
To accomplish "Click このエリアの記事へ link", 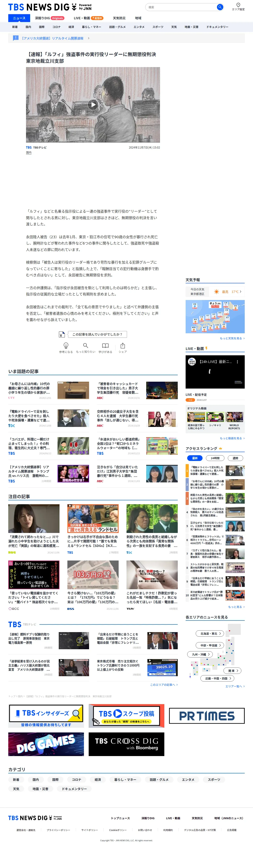I will (164, 684).
